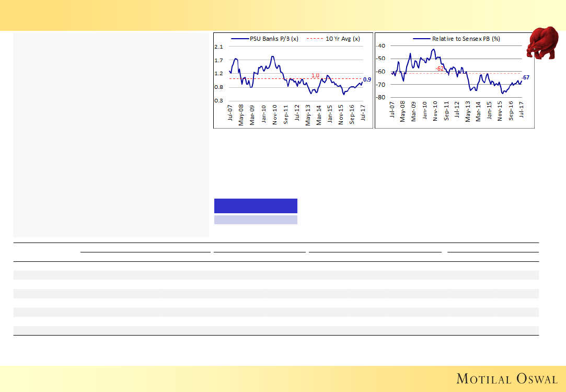Click the 0.9 end-value label on left chart
Image resolution: width=566 pixels, height=392 pixels.
(x=367, y=79)
